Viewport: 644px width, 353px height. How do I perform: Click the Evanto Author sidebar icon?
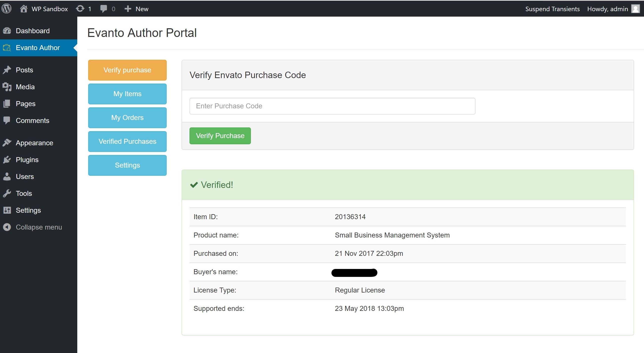(7, 48)
